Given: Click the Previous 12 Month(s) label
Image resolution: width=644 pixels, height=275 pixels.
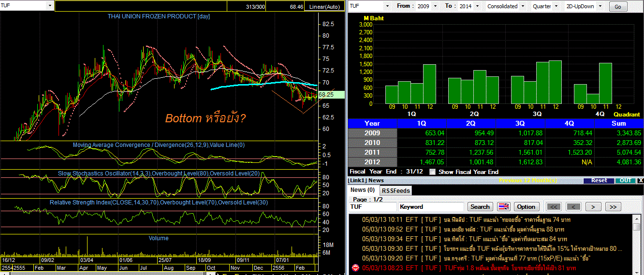Looking at the screenshot, I should (528, 180).
